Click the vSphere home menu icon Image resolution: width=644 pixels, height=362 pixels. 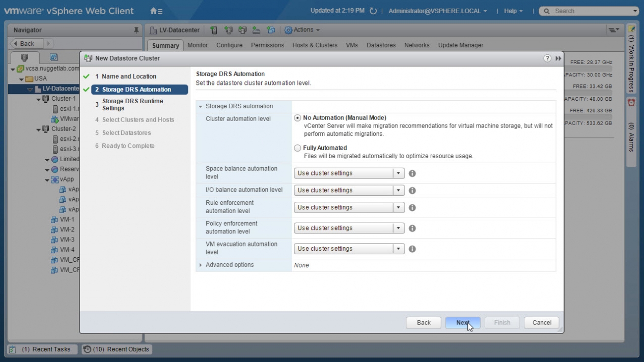coord(156,11)
